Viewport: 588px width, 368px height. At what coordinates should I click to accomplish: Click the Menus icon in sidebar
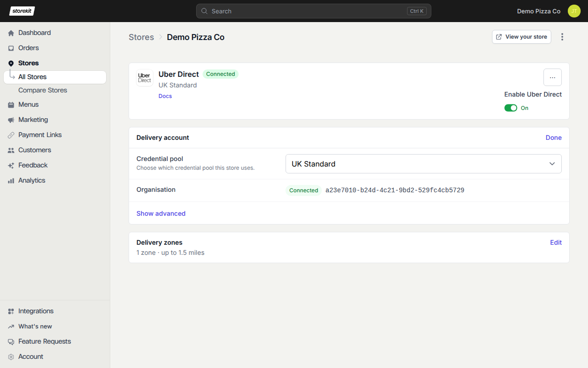click(x=11, y=105)
